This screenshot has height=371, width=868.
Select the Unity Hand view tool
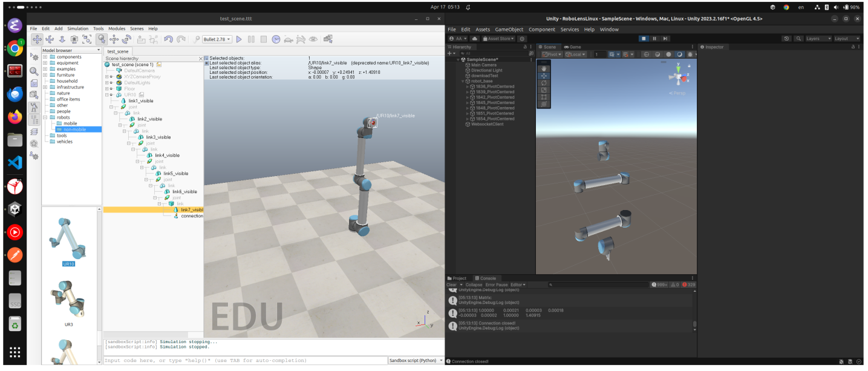[x=544, y=68]
